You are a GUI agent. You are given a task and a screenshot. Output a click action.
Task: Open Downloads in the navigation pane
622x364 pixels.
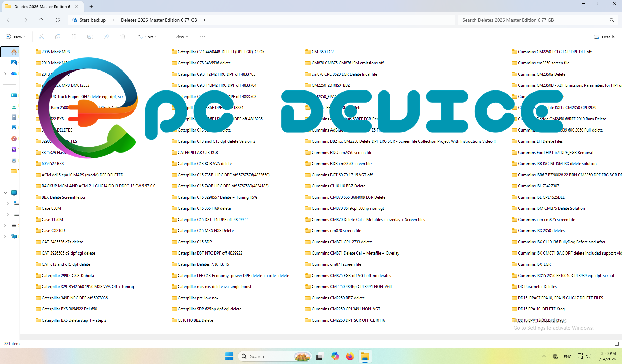coord(14,106)
